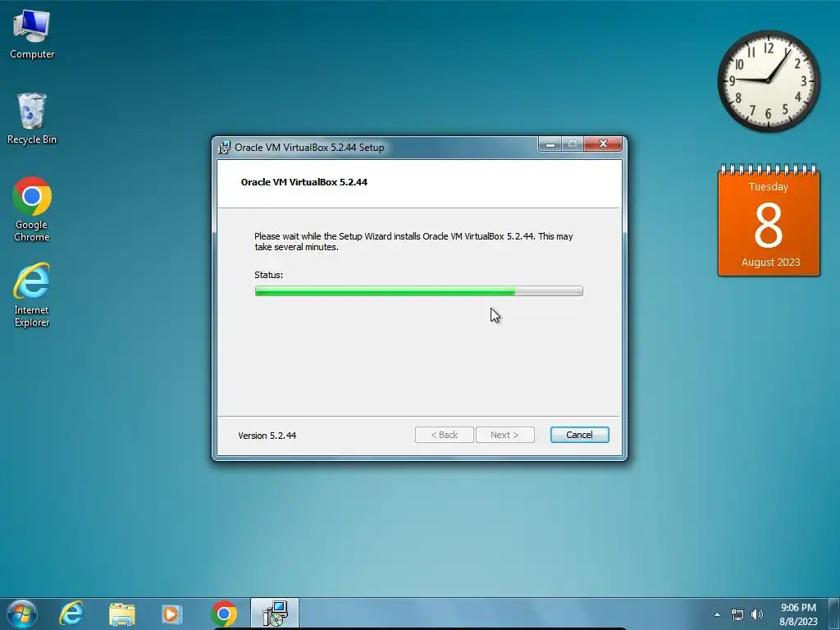Open Windows Explorer folder icon in taskbar
The width and height of the screenshot is (840, 630).
[122, 614]
